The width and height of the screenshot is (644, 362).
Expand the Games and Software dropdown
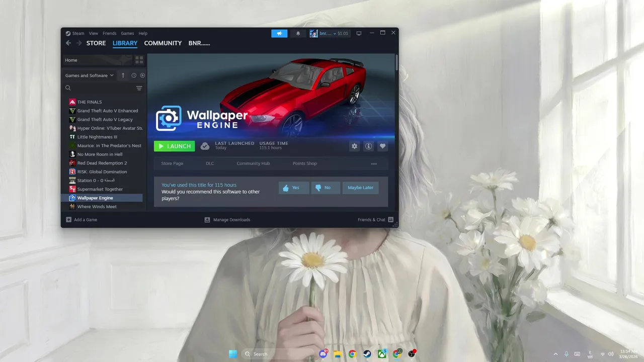(90, 75)
